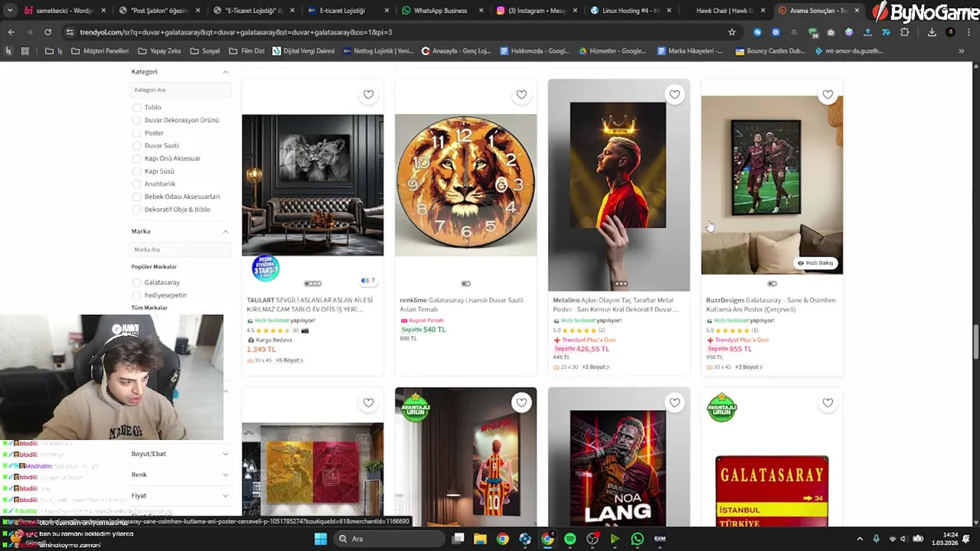Viewport: 980px width, 551px height.
Task: Click browser back arrow
Action: click(x=11, y=32)
